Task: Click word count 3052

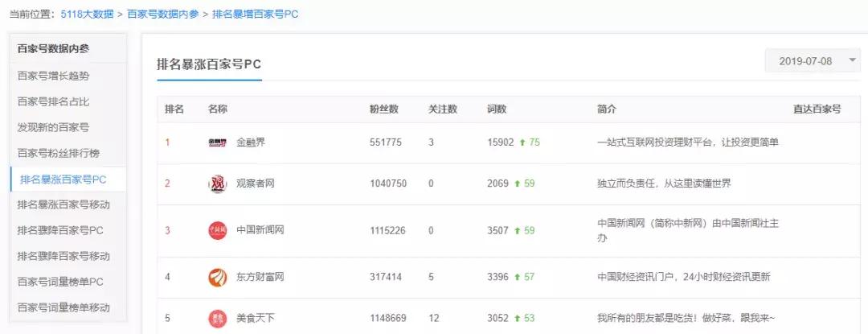Action: click(497, 319)
